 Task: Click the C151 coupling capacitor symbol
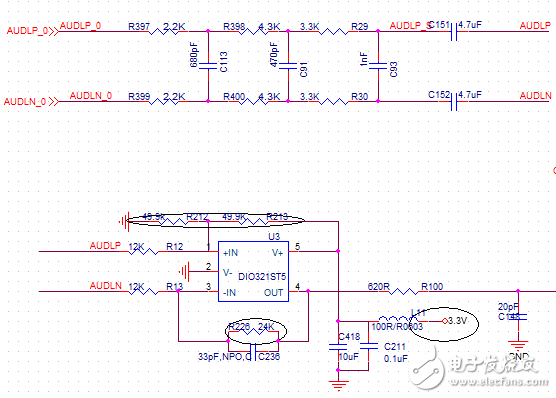coord(454,32)
